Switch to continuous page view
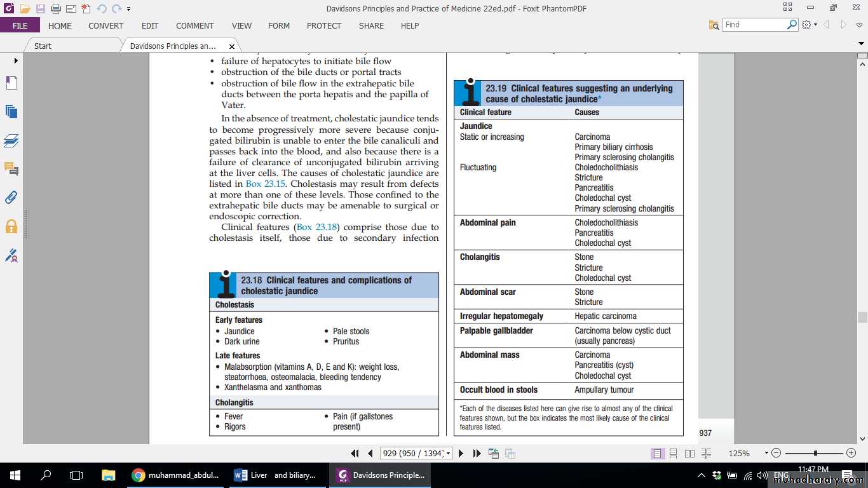Screen dimensions: 868x488 pos(673,453)
